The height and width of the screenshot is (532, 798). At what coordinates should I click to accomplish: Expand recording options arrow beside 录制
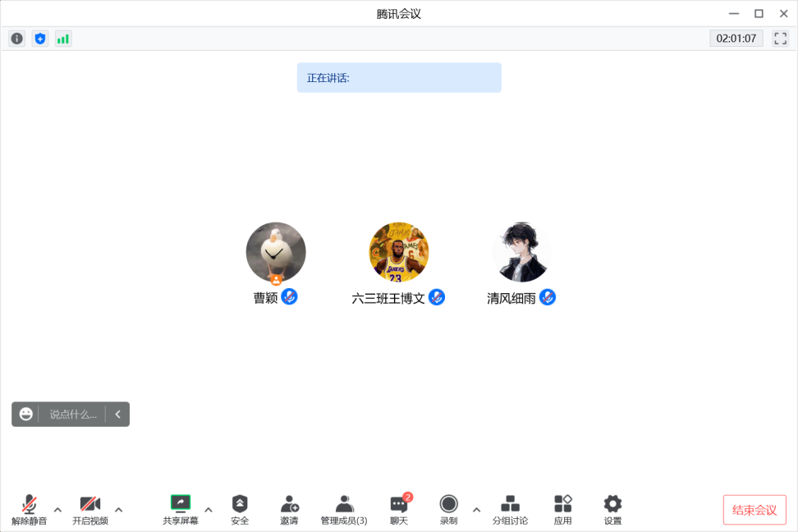click(476, 510)
